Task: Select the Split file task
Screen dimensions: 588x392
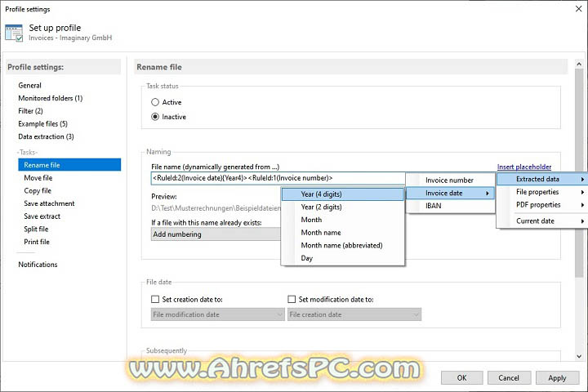Action: [36, 229]
